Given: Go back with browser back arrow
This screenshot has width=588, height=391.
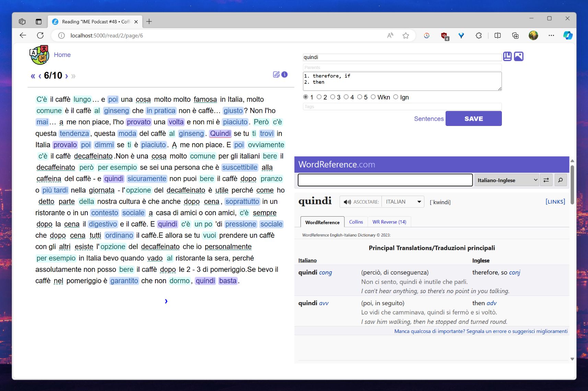Looking at the screenshot, I should 23,35.
